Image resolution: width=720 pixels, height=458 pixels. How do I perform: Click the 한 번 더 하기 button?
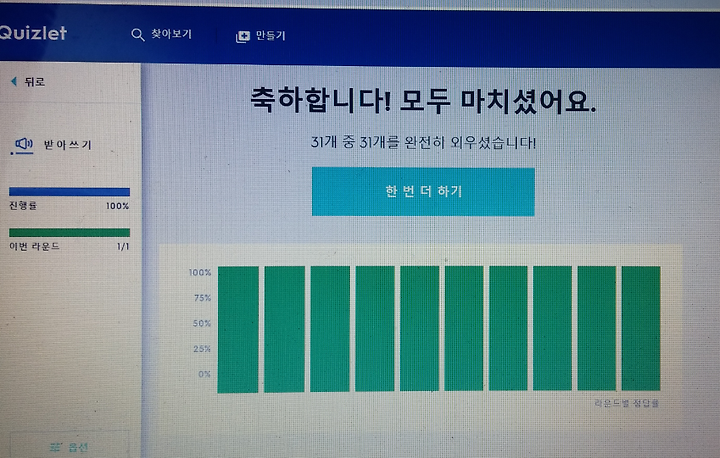point(423,192)
